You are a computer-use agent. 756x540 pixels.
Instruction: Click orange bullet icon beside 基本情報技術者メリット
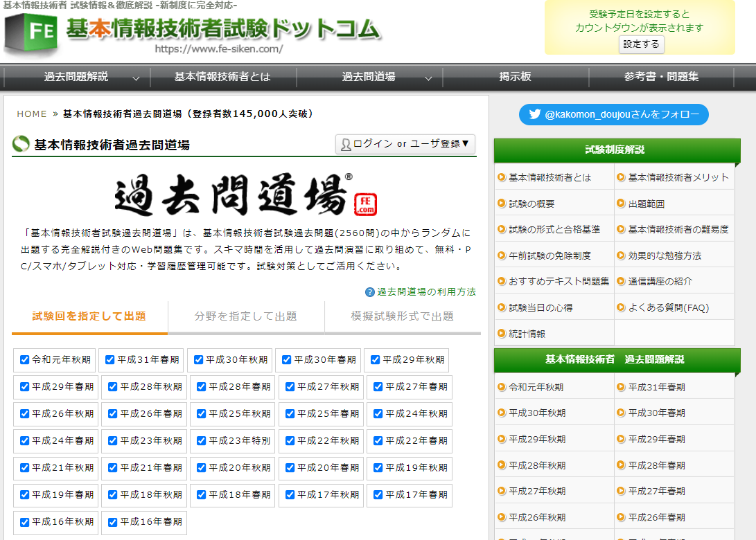(621, 177)
